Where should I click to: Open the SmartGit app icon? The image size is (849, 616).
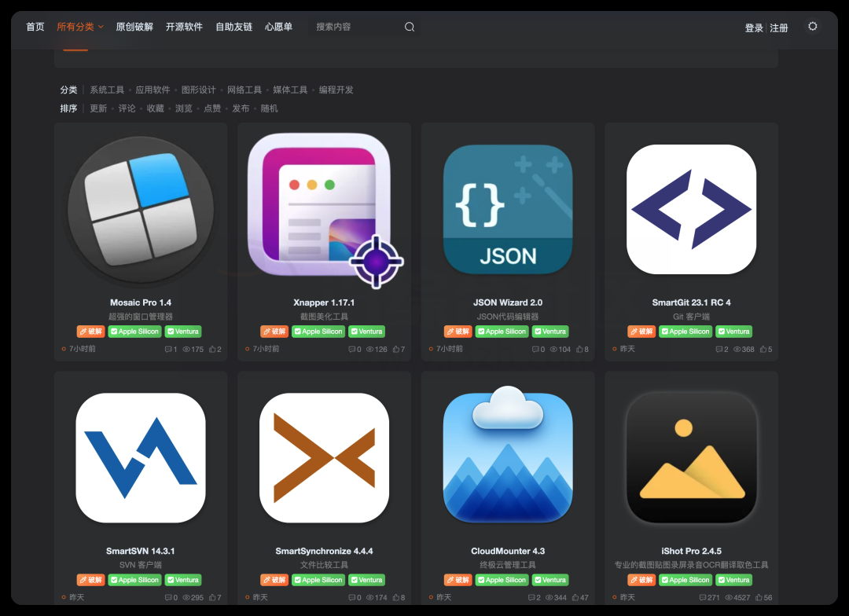coord(692,210)
